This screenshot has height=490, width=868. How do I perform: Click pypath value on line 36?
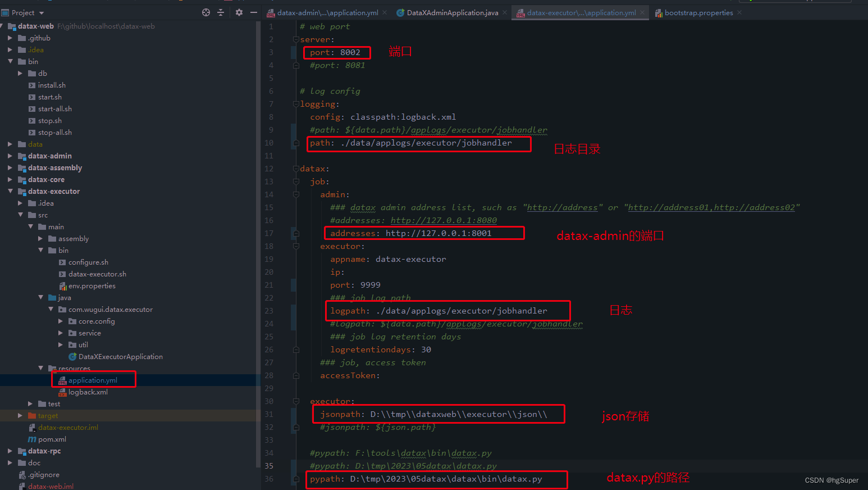446,479
